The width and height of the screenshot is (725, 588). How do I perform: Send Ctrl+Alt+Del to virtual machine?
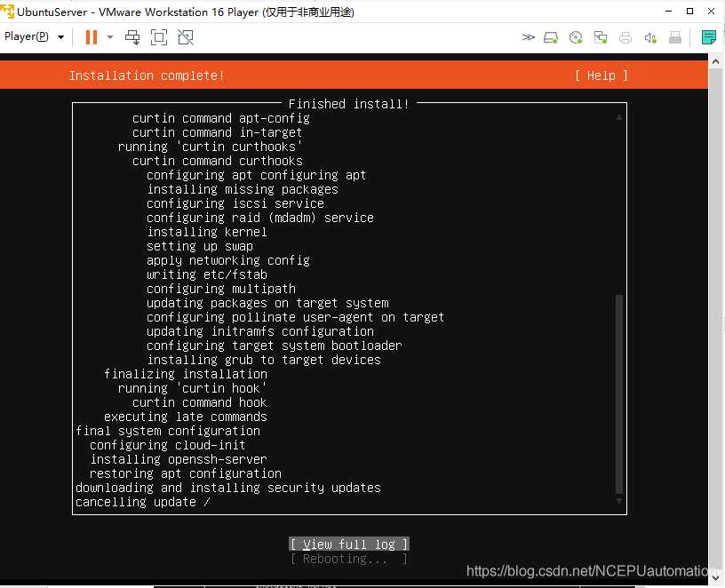132,37
